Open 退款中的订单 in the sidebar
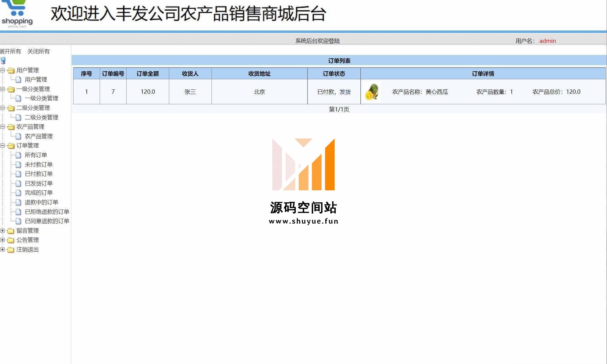The width and height of the screenshot is (607, 364). [x=41, y=202]
